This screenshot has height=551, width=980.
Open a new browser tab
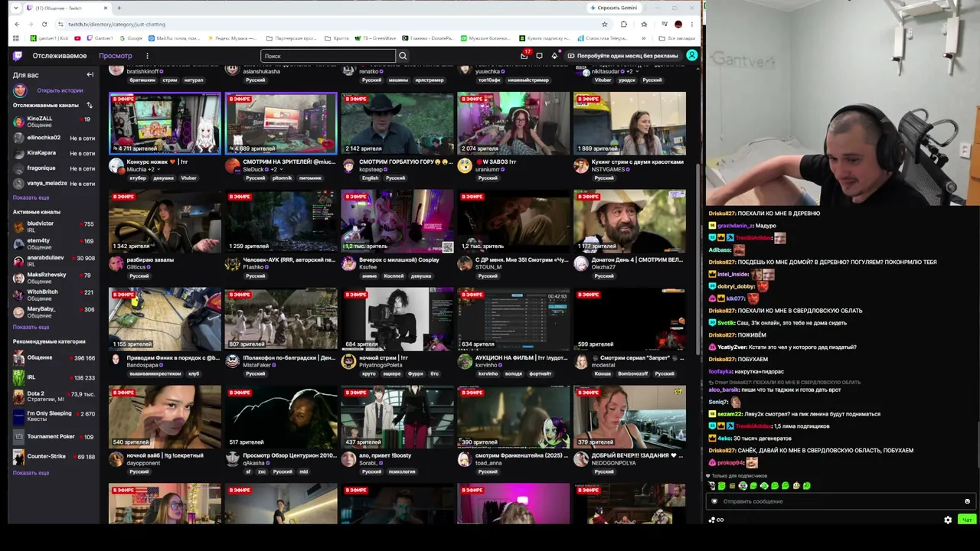119,8
